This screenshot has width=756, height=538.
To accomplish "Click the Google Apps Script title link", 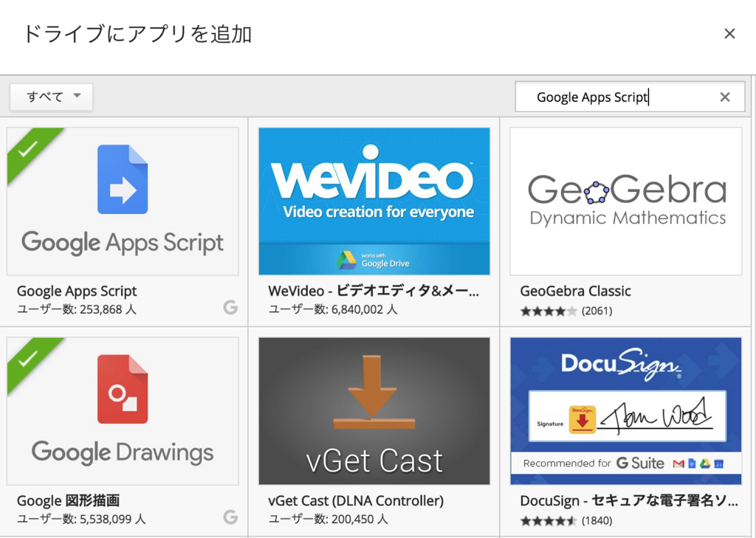I will point(77,291).
